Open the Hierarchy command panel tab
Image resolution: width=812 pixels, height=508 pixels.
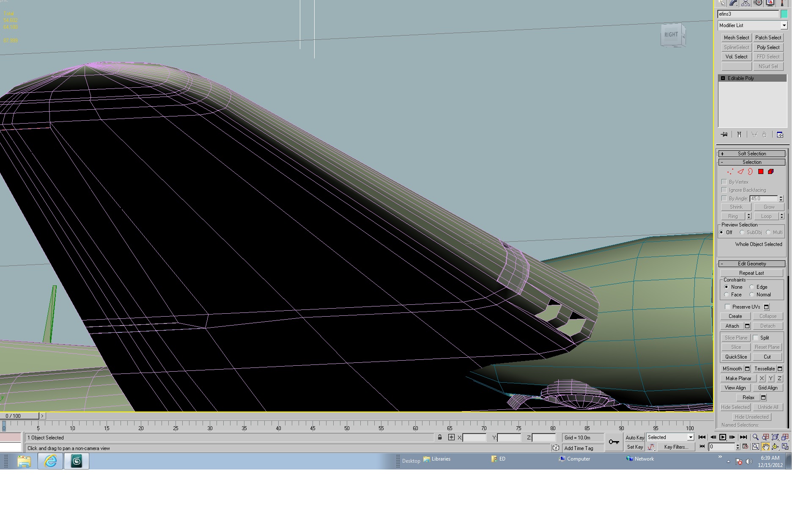[x=746, y=3]
